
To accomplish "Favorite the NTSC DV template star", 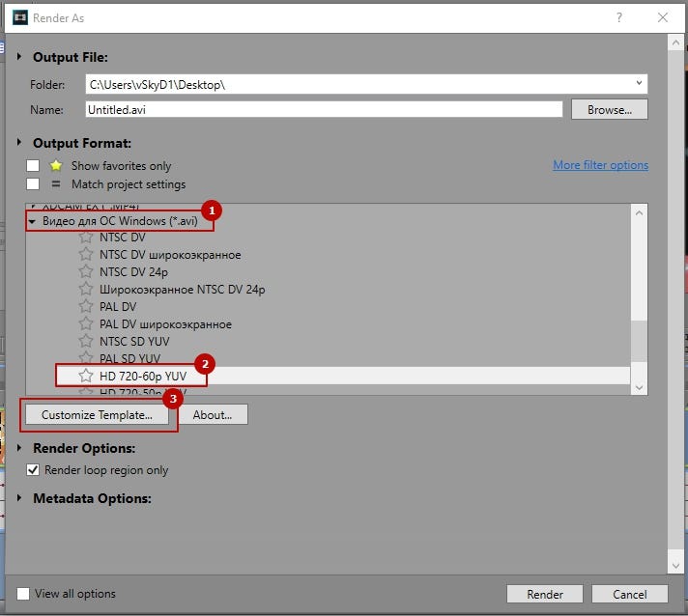I will coord(86,238).
